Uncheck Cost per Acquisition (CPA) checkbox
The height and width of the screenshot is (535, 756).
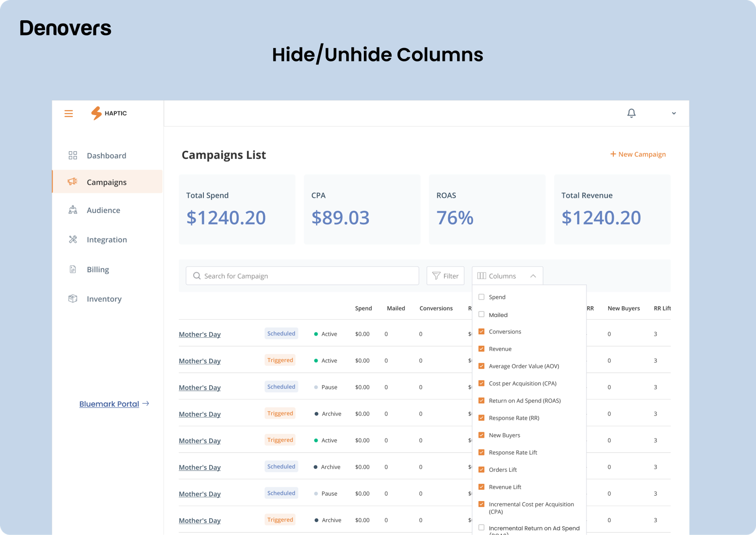pos(481,383)
